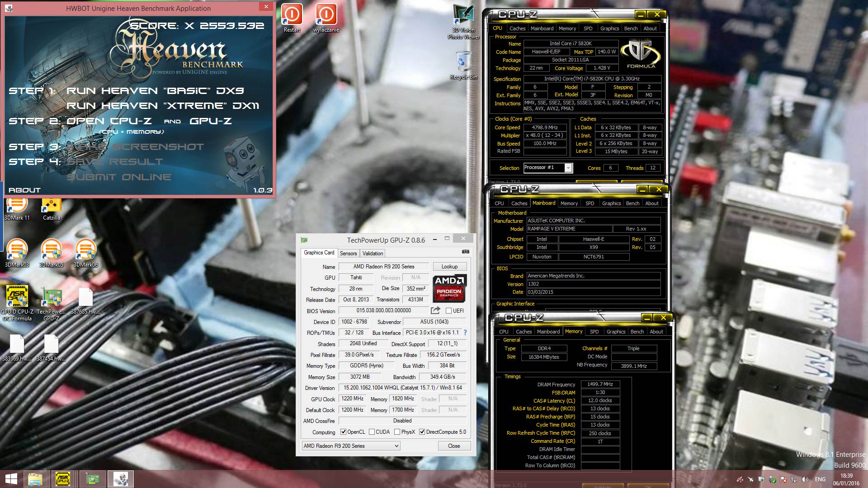Open the Processor #1 selection dropdown
868x488 pixels.
pyautogui.click(x=548, y=168)
